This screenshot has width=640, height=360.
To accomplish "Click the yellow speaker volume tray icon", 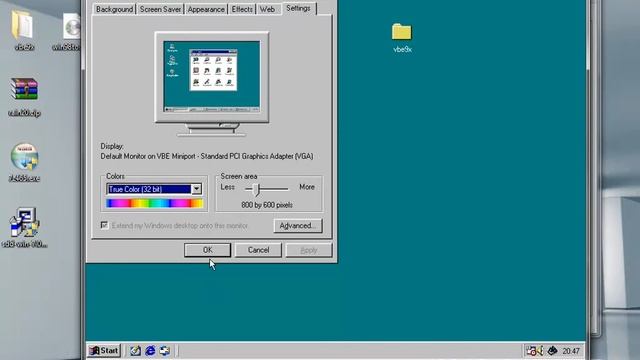I will tap(540, 351).
